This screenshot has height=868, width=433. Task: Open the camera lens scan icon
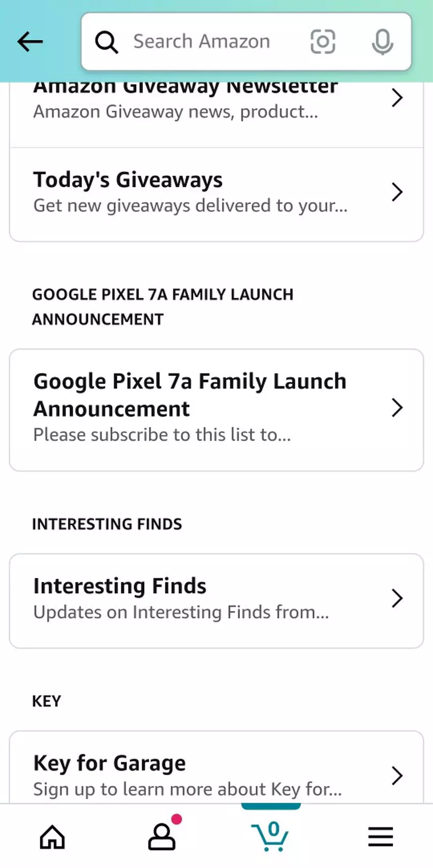[323, 42]
